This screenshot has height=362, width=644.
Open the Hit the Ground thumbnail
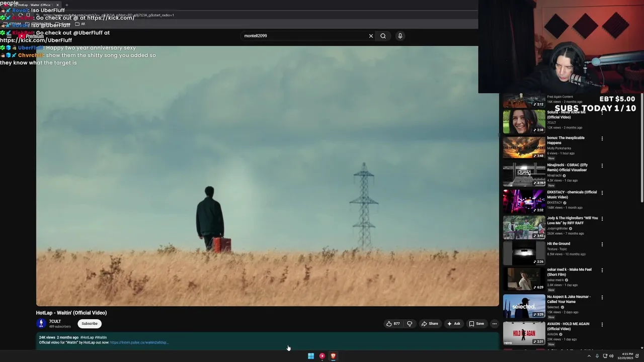point(524,253)
